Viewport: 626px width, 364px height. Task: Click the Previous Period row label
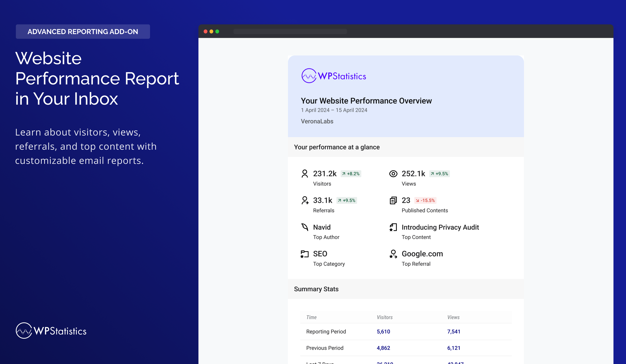coord(325,348)
